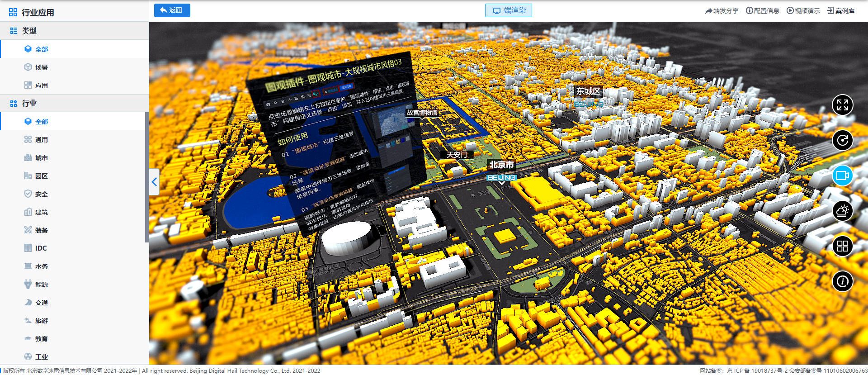Select 场景 under the type filter

click(41, 67)
